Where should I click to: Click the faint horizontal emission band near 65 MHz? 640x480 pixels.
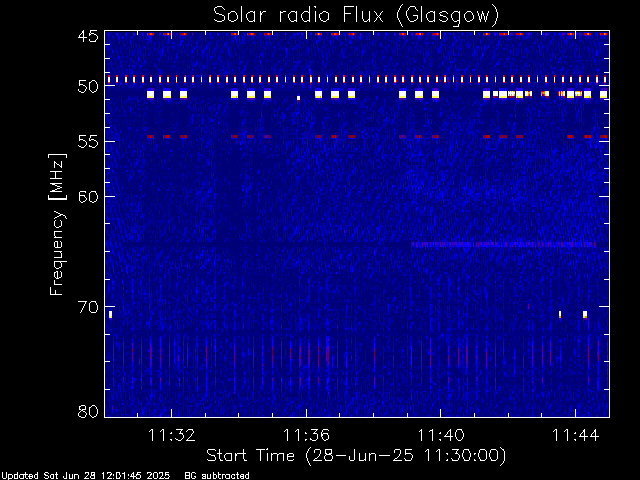pos(503,244)
